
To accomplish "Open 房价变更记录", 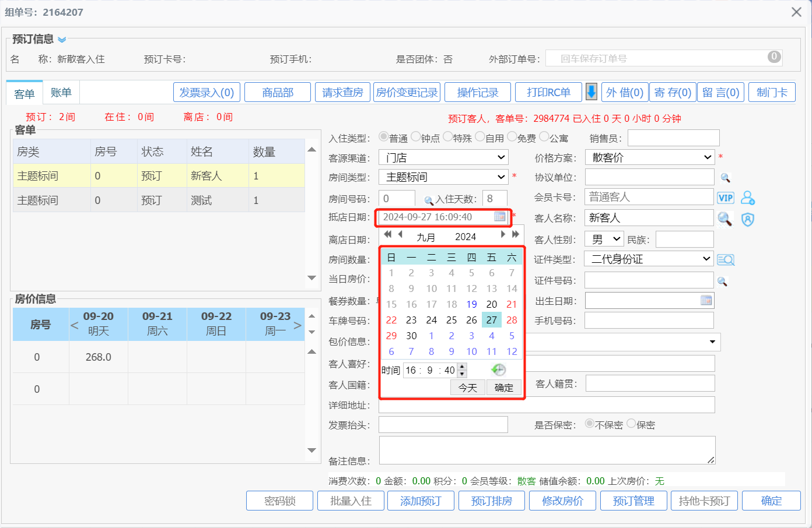I will tap(407, 92).
